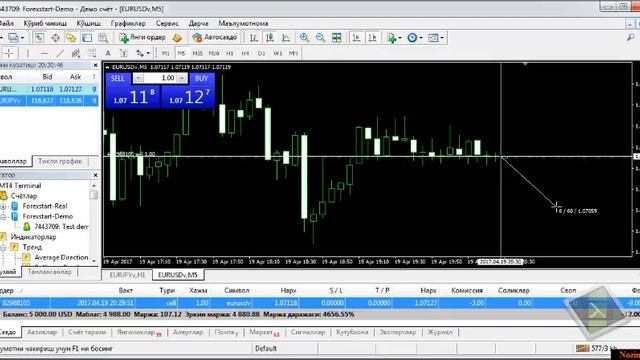Toggle the Market Watch window icon
The height and width of the screenshot is (360, 640).
[x=39, y=38]
